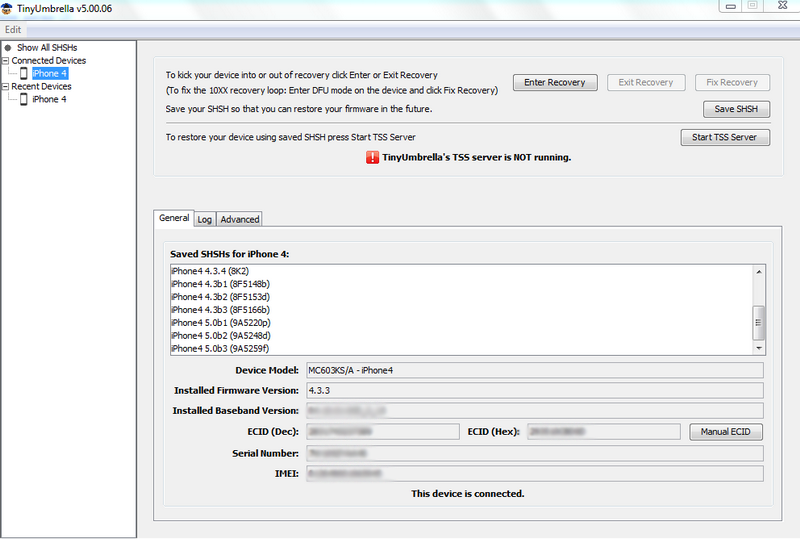Collapse the Connected Devices tree node
This screenshot has width=800, height=539.
5,61
